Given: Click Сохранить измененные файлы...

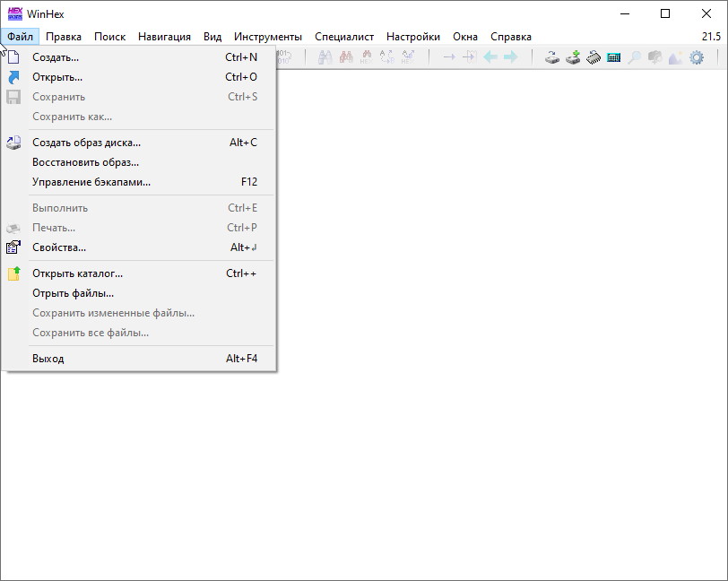Looking at the screenshot, I should [139, 313].
